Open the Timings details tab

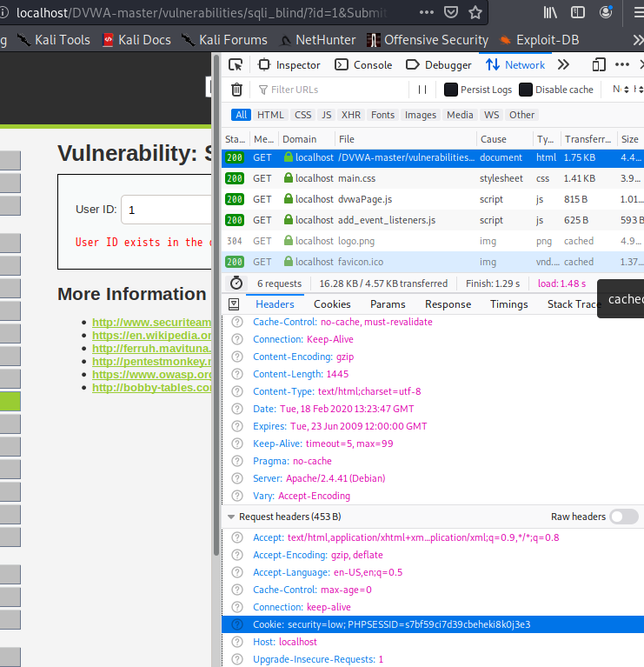click(508, 304)
